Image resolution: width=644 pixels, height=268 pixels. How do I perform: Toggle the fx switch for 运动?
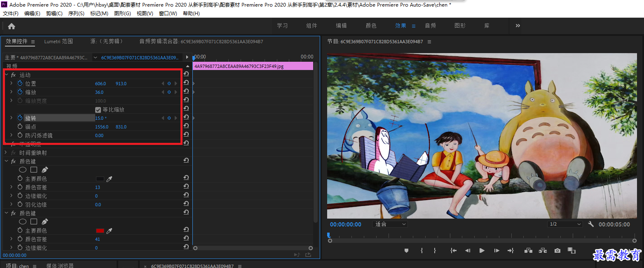[13, 75]
